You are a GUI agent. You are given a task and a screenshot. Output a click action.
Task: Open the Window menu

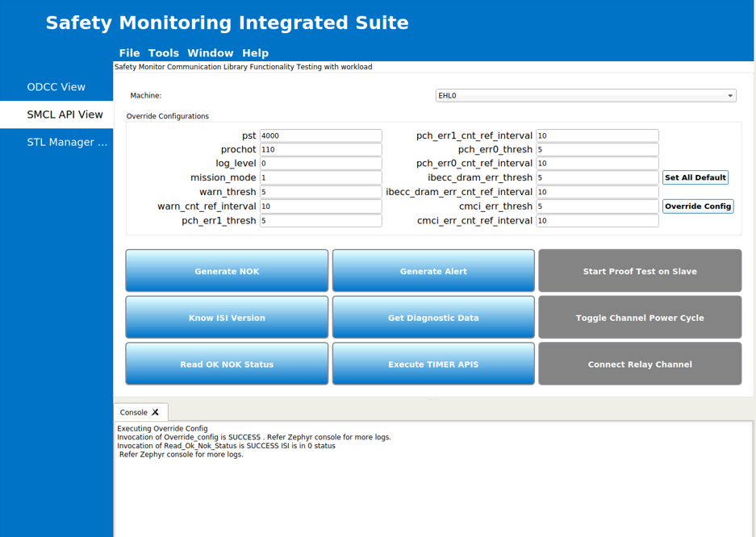pyautogui.click(x=211, y=53)
